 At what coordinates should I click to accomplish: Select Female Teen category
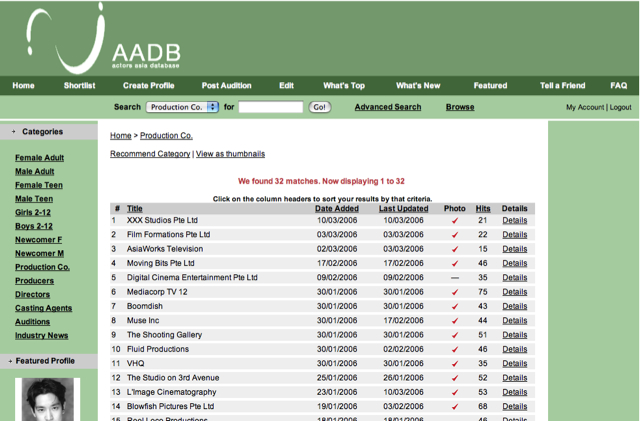[39, 185]
